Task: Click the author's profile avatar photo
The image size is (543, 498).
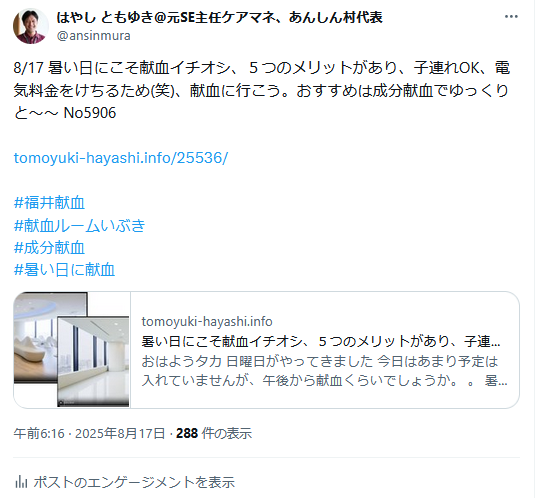Action: pos(30,26)
